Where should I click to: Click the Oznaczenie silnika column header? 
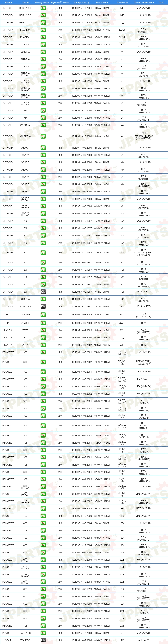144,2
